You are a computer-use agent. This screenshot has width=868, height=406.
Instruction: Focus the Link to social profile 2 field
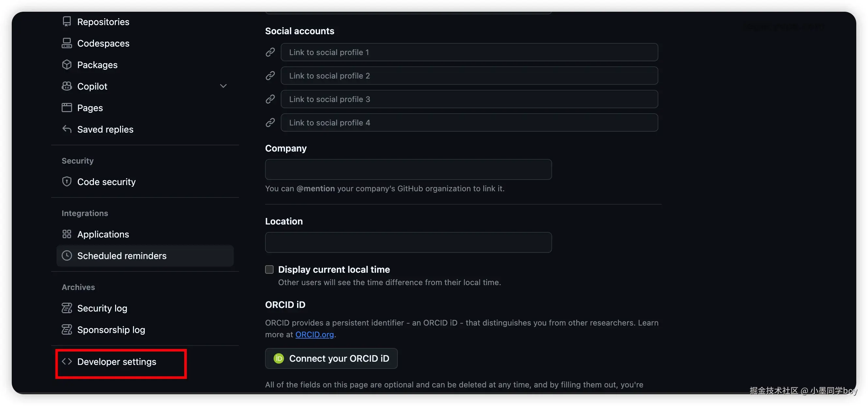(470, 76)
